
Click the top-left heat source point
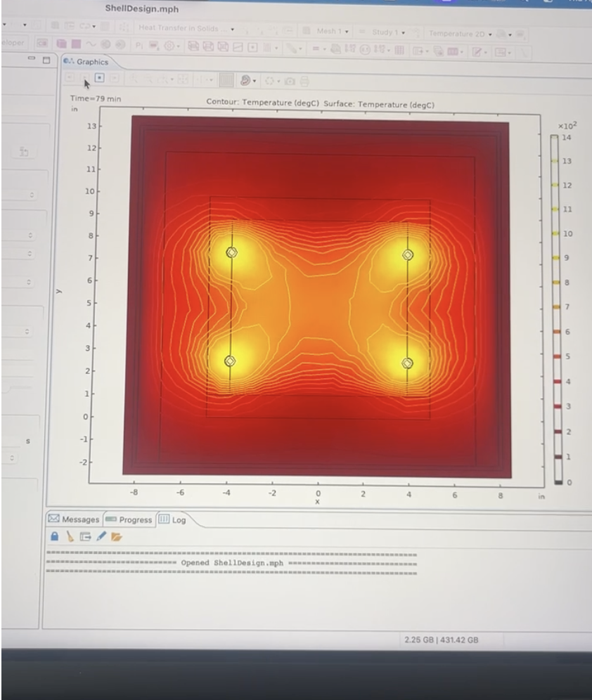click(x=231, y=253)
